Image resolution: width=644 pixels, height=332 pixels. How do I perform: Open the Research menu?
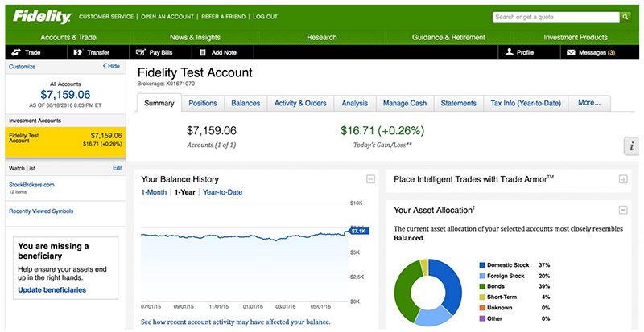point(321,37)
